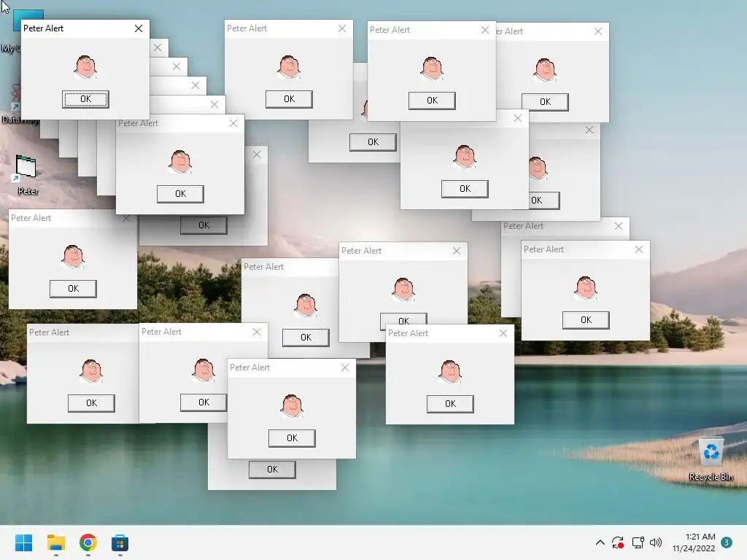Image resolution: width=747 pixels, height=560 pixels.
Task: Open the volume speaker tray icon
Action: click(656, 542)
